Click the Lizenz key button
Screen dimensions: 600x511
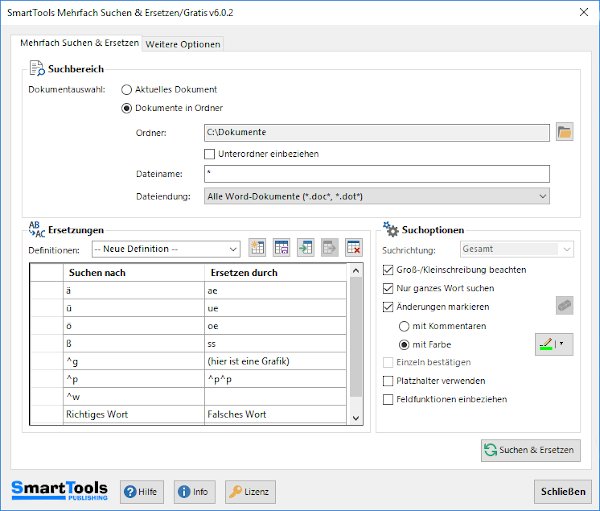tap(250, 491)
